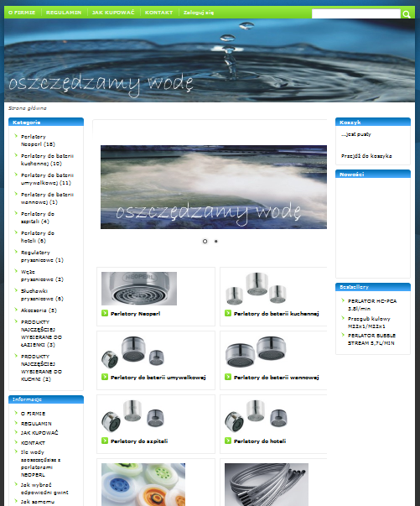420x506 pixels.
Task: Open category Akcesoria (5)
Action: 39,310
